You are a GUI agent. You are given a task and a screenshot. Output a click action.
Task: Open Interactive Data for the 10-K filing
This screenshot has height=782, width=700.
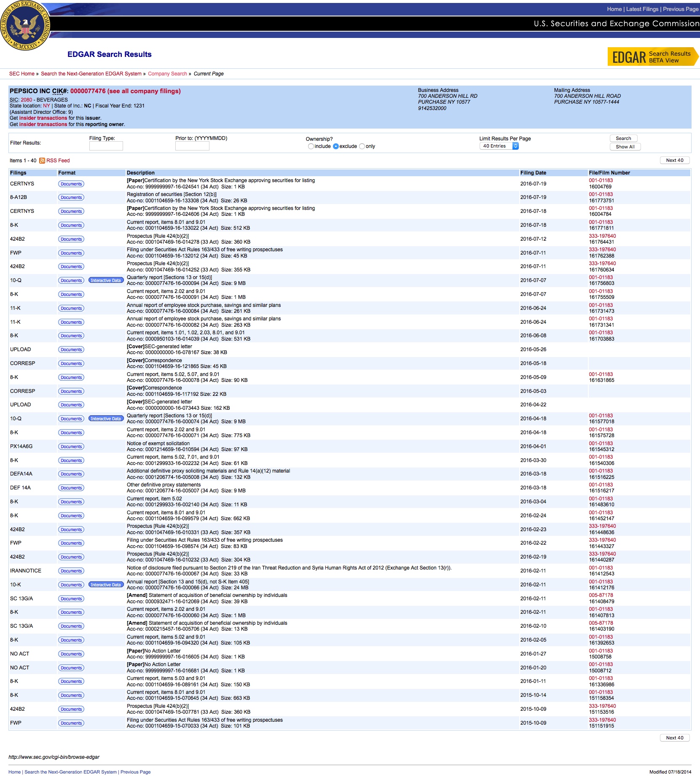(106, 585)
